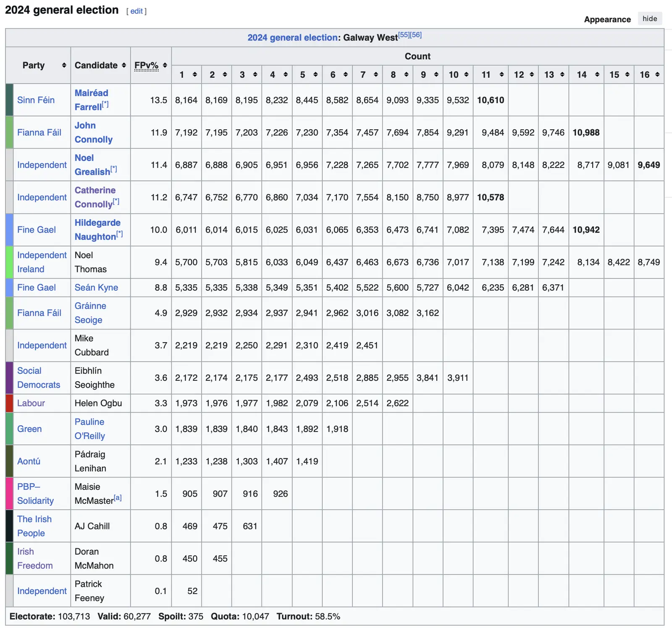Open the 2024 general election title link
The image size is (672, 628).
tap(293, 38)
